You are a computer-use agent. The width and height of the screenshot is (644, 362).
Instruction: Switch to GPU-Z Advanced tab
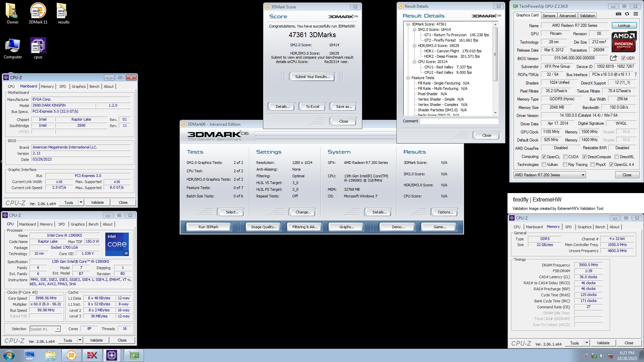pos(568,16)
